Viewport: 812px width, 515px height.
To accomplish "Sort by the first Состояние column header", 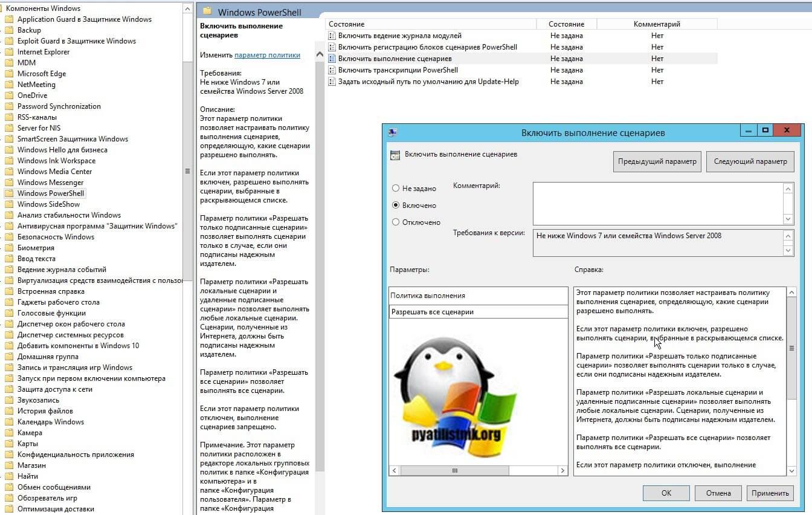I will (x=431, y=24).
